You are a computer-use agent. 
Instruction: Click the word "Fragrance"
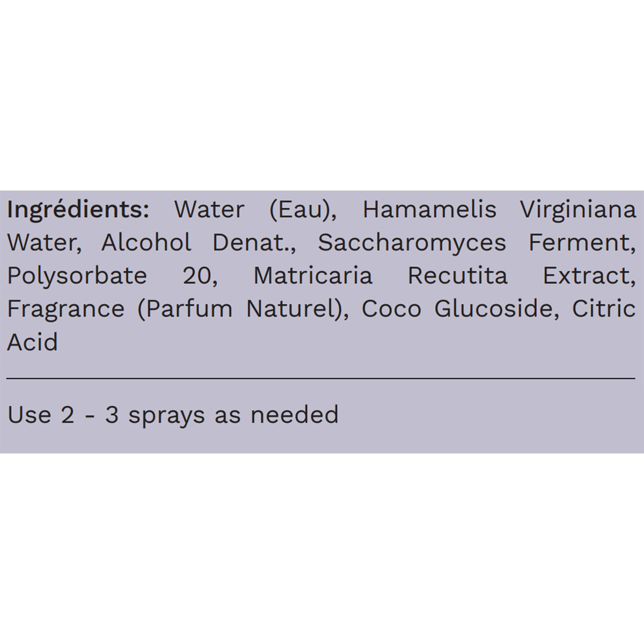point(65,309)
